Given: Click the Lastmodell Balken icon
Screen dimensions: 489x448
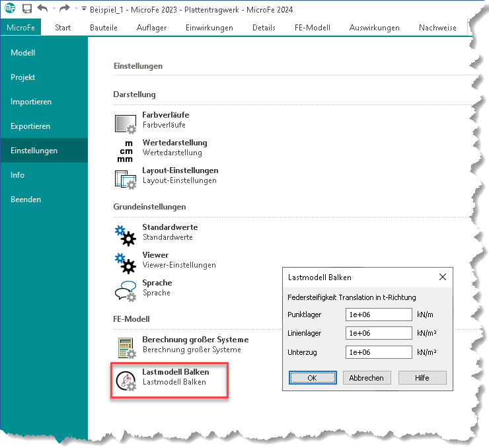Looking at the screenshot, I should point(126,381).
